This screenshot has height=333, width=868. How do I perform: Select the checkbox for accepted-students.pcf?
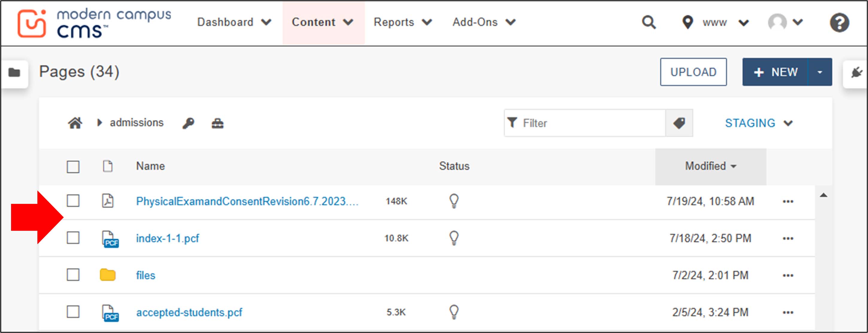pyautogui.click(x=73, y=312)
